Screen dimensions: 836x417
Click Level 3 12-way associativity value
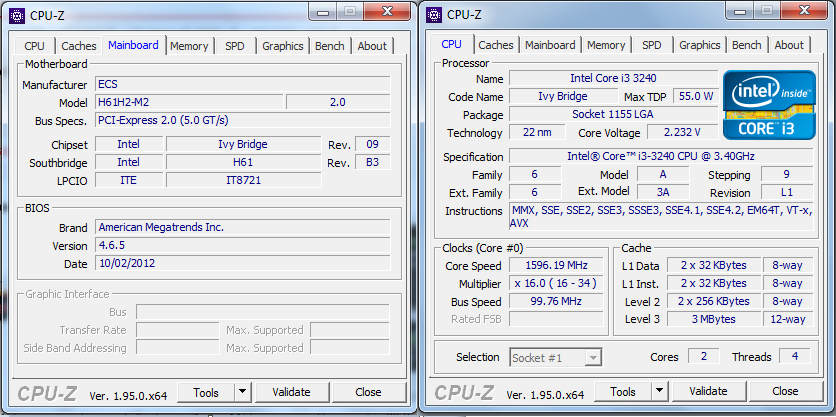pyautogui.click(x=788, y=319)
